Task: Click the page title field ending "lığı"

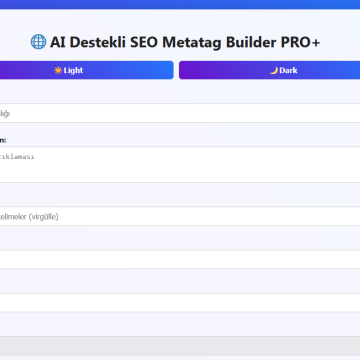Action: 180,113
